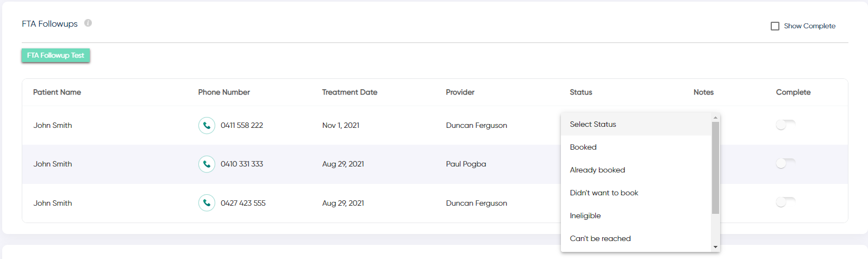This screenshot has width=868, height=259.
Task: Click the status dropdown scrollbar thumb
Action: coord(715,168)
